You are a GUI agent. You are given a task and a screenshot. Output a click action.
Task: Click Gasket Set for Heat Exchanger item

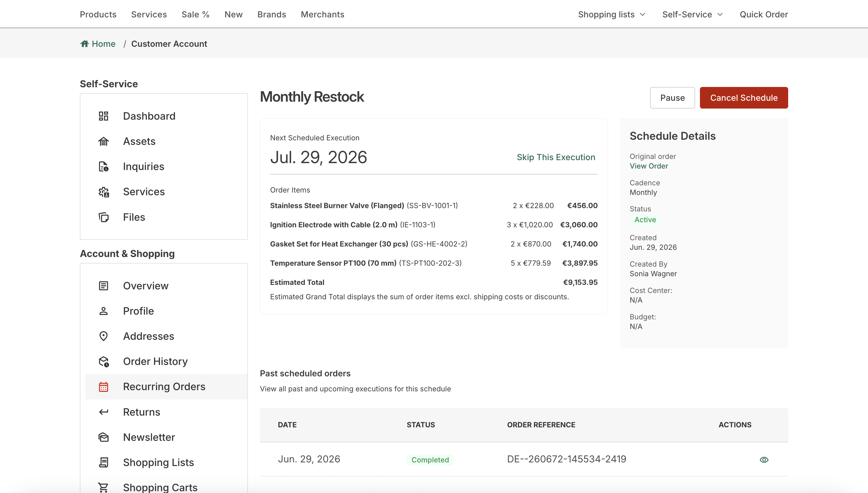[x=339, y=244]
